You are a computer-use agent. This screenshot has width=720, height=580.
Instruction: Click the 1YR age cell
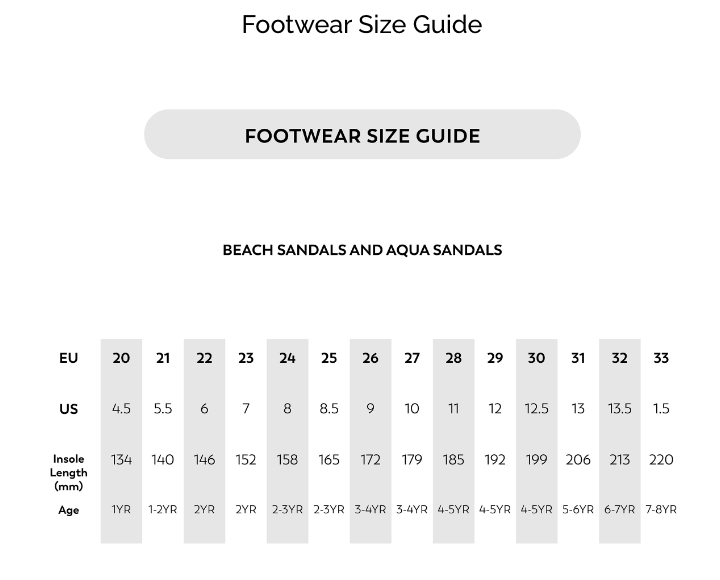pos(121,510)
